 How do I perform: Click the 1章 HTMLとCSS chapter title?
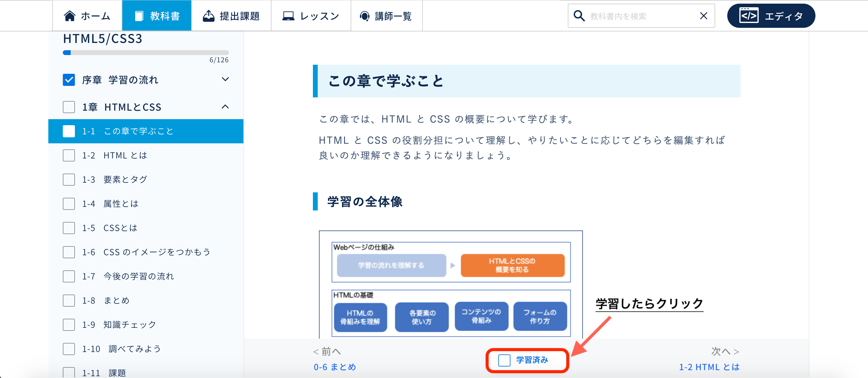click(x=122, y=107)
